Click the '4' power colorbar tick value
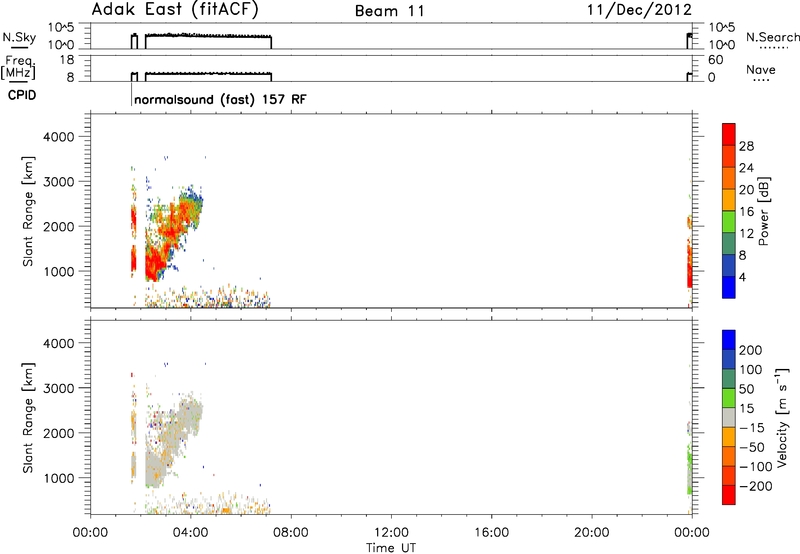Image resolution: width=800 pixels, height=554 pixels. click(x=742, y=277)
